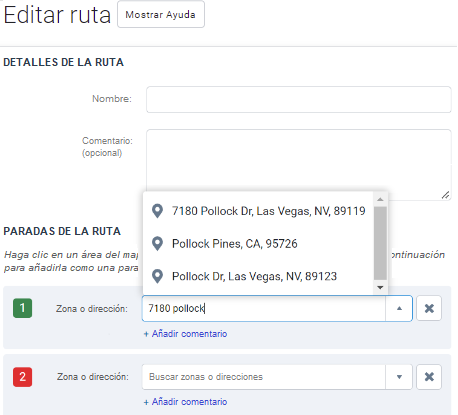This screenshot has width=458, height=415.
Task: Add a comment to stop 2
Action: tap(186, 402)
